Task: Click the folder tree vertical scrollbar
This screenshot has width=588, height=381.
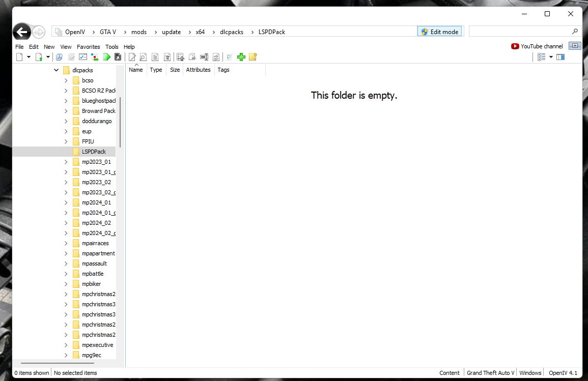Action: click(120, 123)
